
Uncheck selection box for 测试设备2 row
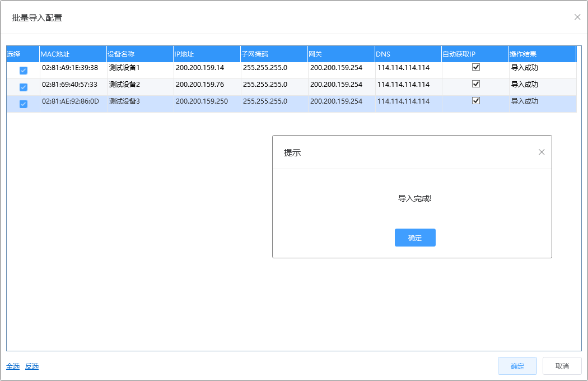tap(24, 87)
